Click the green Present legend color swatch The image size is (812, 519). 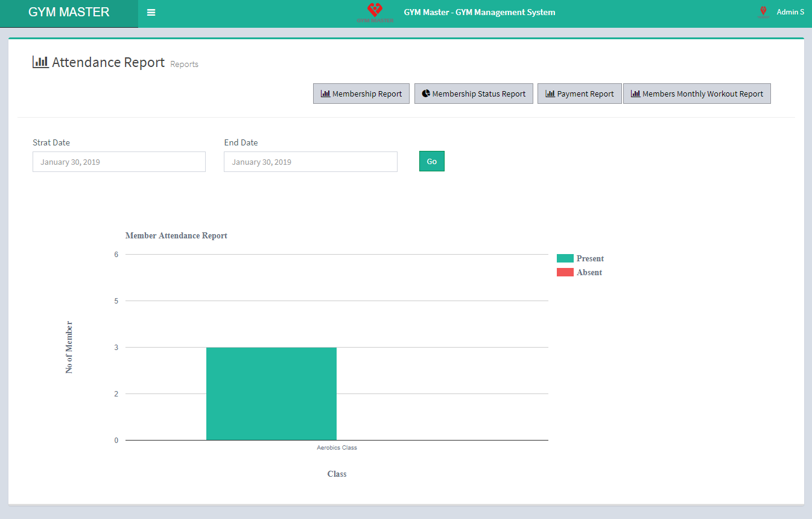[565, 258]
